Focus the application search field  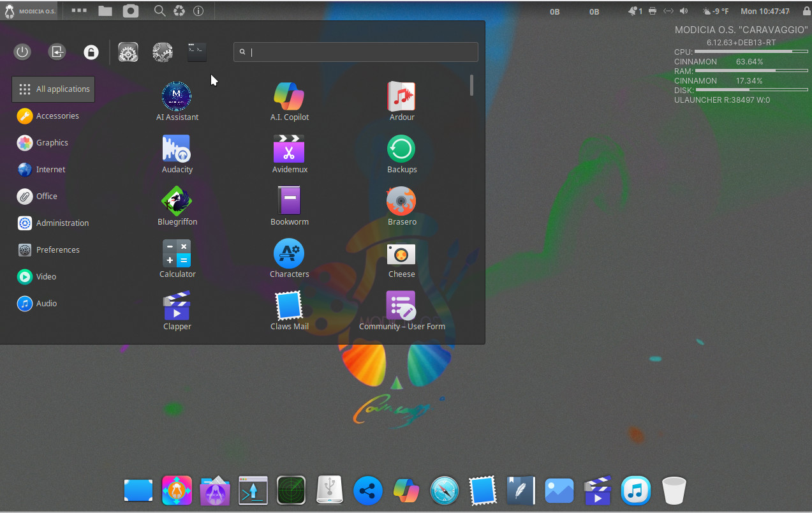click(356, 52)
